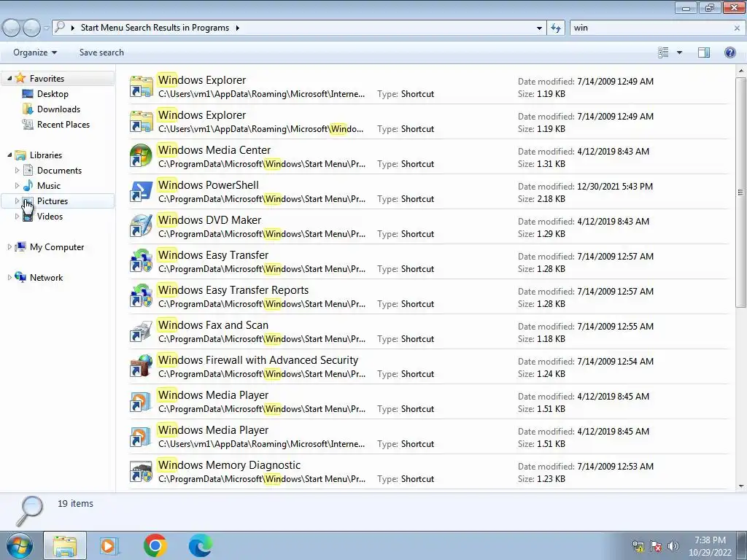Click the breadcrumb 'Start Menu Search Results in Programs'
747x560 pixels.
click(x=155, y=28)
